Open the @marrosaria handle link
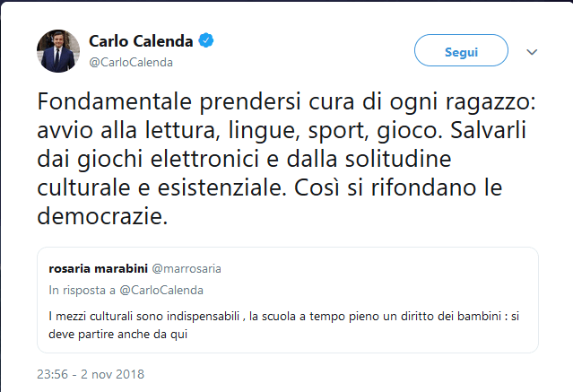Viewport: 573px width, 392px height. pyautogui.click(x=189, y=266)
